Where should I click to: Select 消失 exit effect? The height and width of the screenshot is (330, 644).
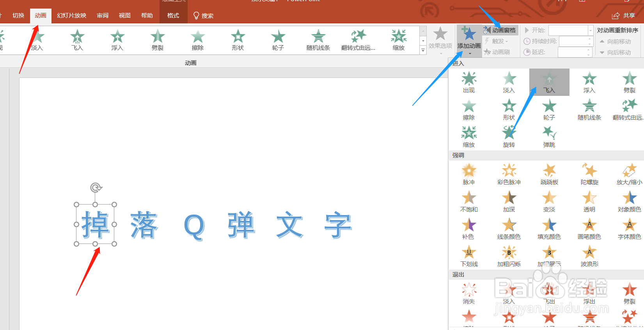(x=469, y=293)
